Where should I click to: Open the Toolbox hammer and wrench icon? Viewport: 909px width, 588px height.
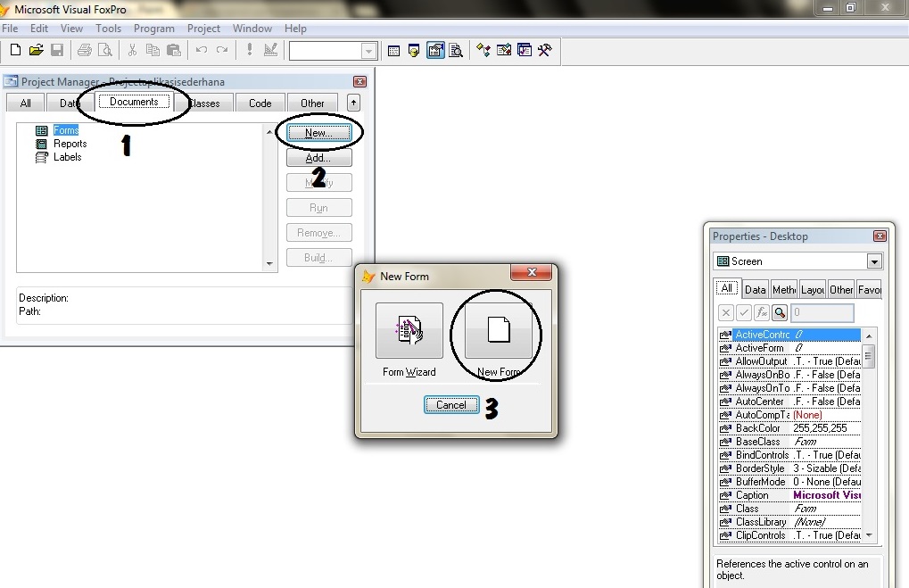coord(545,51)
